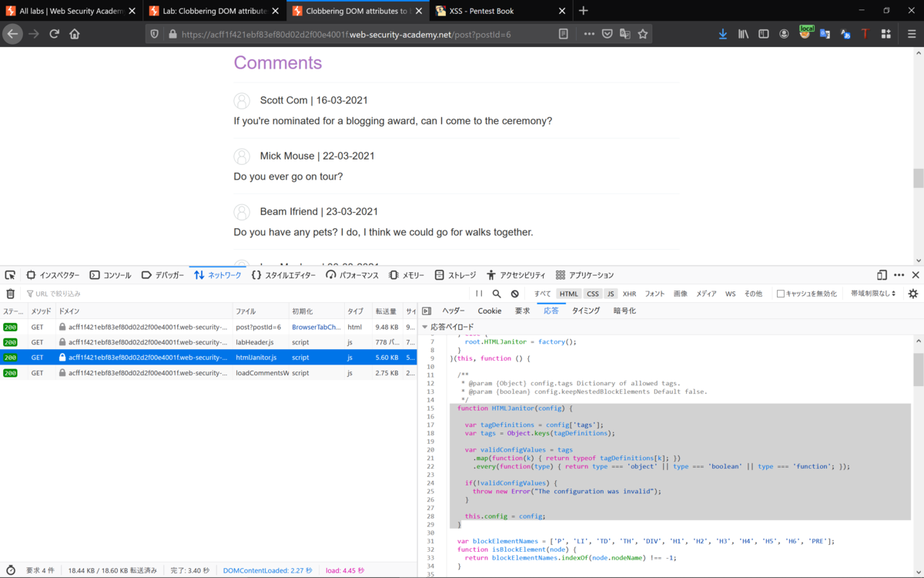Toggle the HTML request filter
This screenshot has width=924, height=578.
(569, 294)
